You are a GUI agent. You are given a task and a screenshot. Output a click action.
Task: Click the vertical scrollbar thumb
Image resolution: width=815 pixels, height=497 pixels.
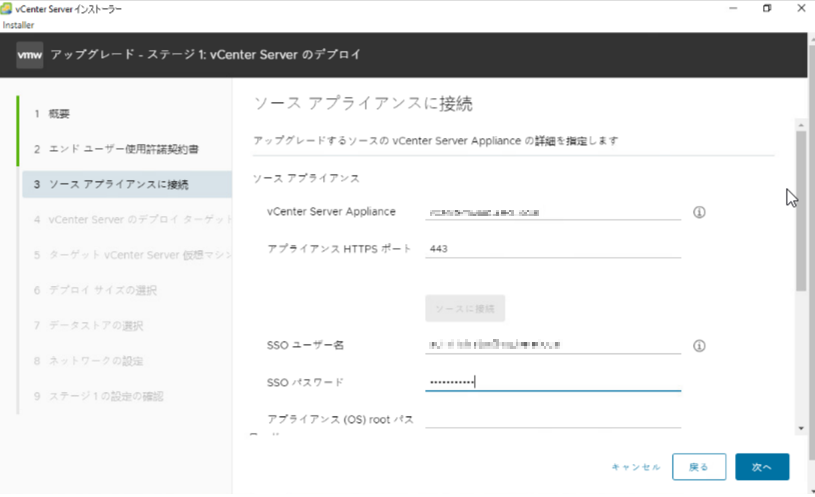point(799,210)
